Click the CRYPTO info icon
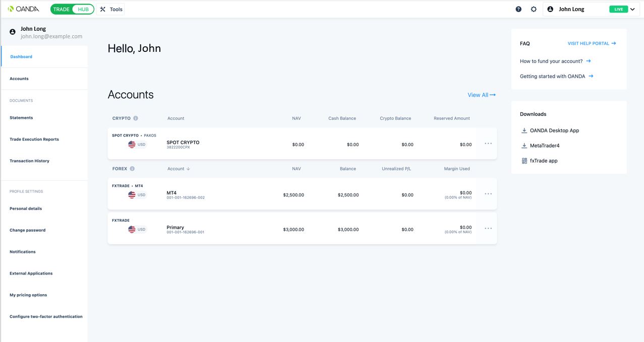The image size is (644, 342). [x=136, y=118]
